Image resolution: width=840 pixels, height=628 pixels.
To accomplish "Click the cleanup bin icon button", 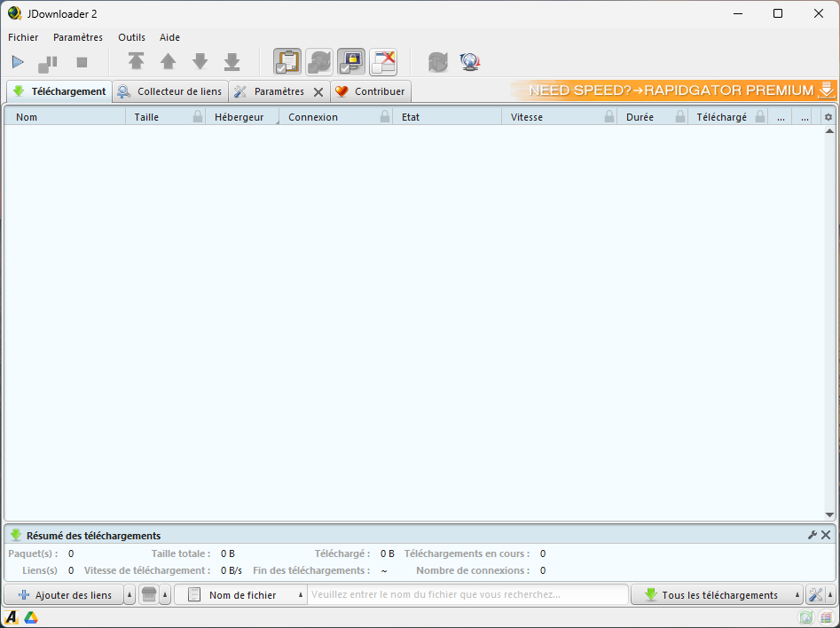I will tap(149, 595).
